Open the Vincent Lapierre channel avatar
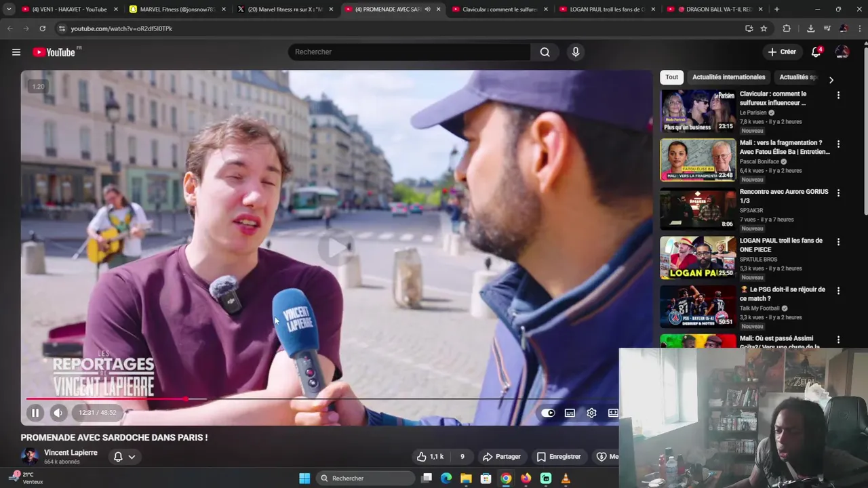 (30, 456)
